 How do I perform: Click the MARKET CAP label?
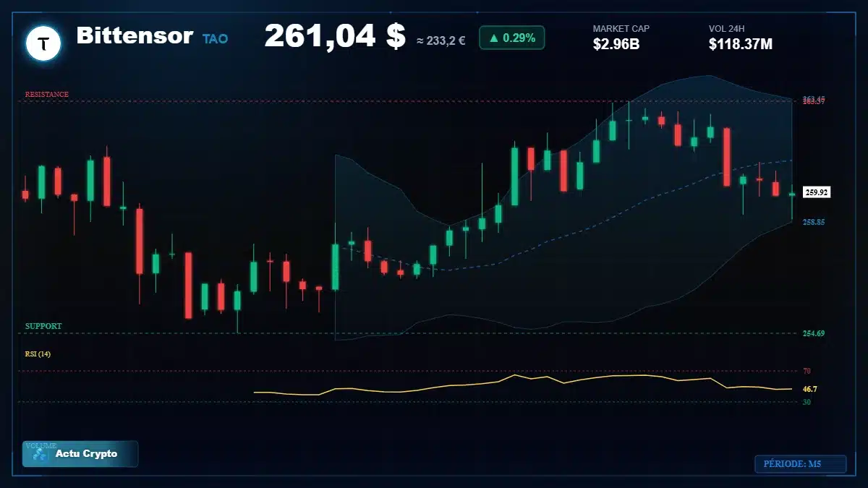(621, 29)
